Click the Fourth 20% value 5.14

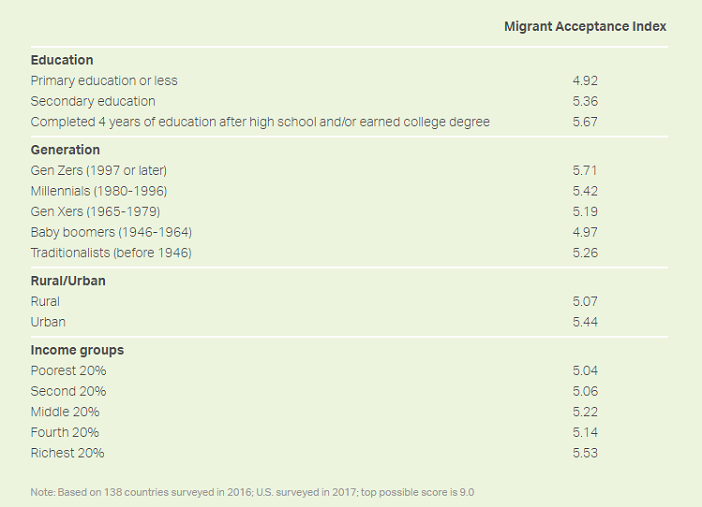pos(585,432)
